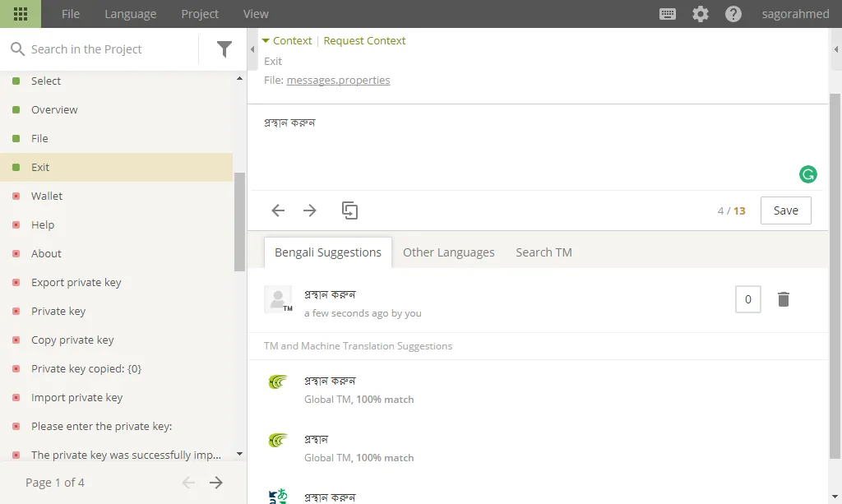Click main panel scroll down arrow
This screenshot has width=842, height=504.
(x=835, y=497)
